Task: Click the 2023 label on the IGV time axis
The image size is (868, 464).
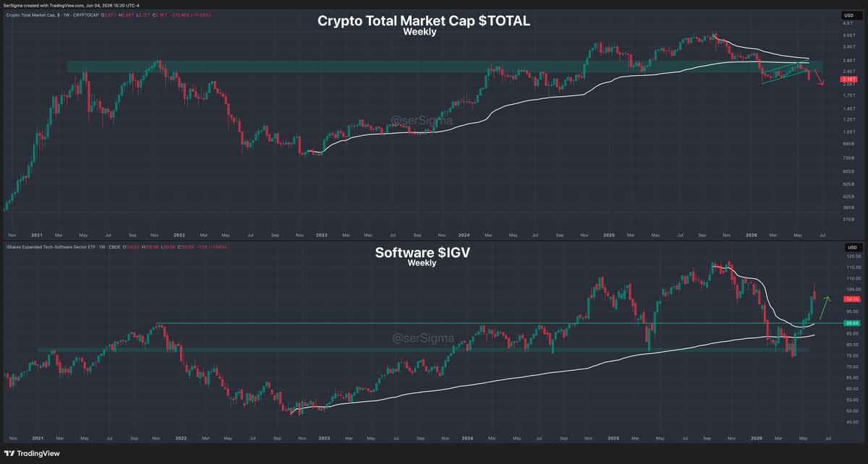Action: pyautogui.click(x=323, y=438)
